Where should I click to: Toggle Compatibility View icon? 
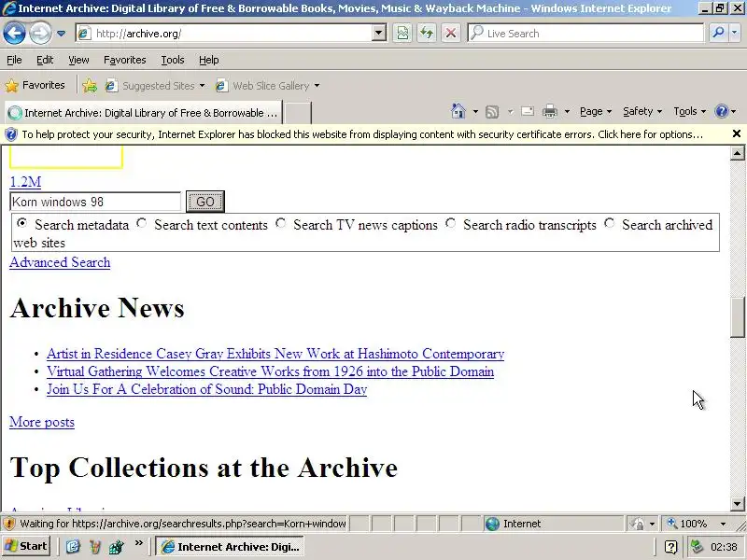[402, 34]
